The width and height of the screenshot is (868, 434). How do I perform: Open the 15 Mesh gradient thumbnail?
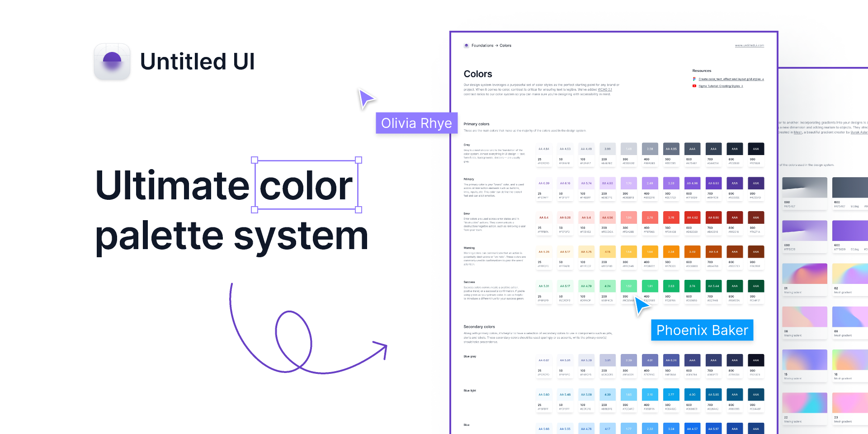tap(805, 360)
